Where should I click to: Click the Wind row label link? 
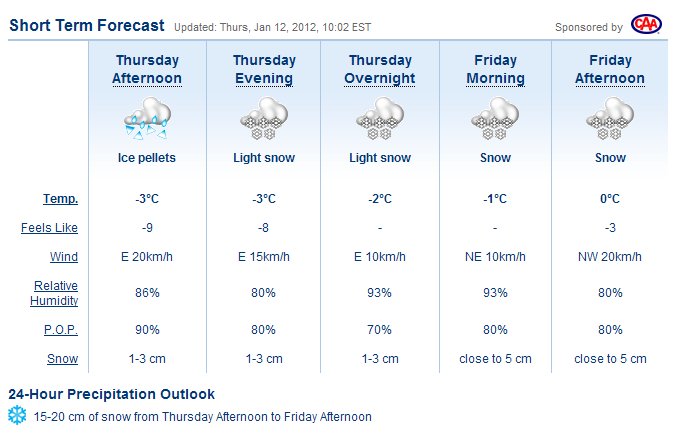[x=64, y=257]
